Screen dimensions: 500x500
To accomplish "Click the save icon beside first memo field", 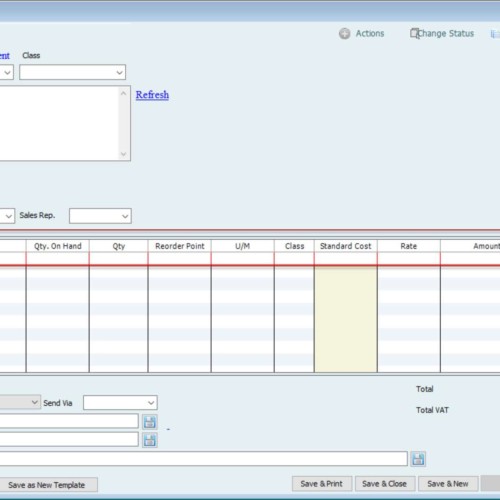I will coord(150,422).
